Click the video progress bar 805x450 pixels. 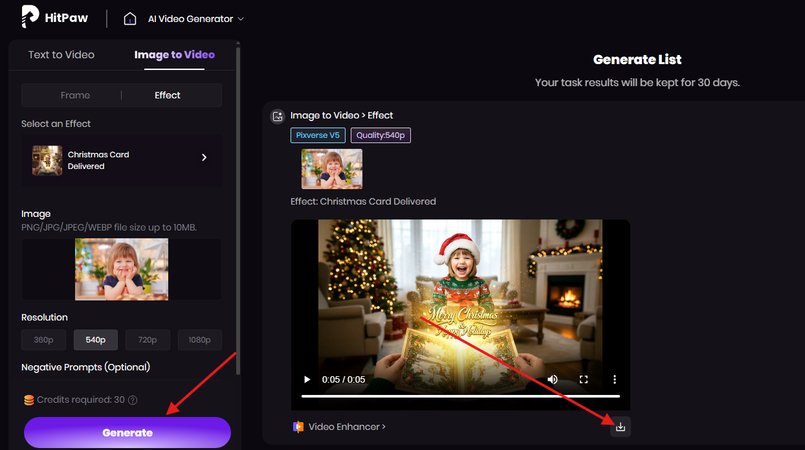point(461,396)
